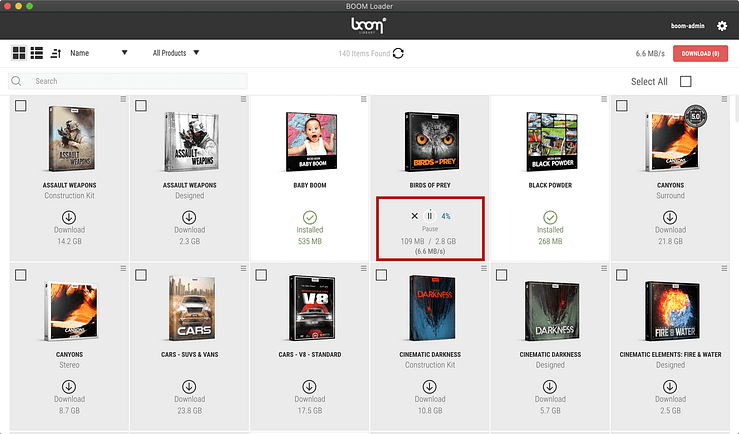This screenshot has height=434, width=739.
Task: Open the Baby Boom cover thumbnail
Action: coord(311,141)
